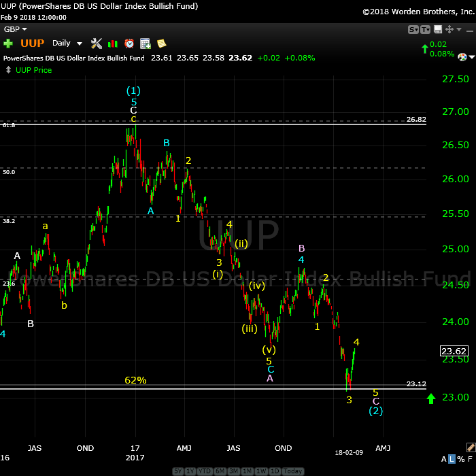Select the 1M time range
This screenshot has width=476, height=476.
[248, 471]
